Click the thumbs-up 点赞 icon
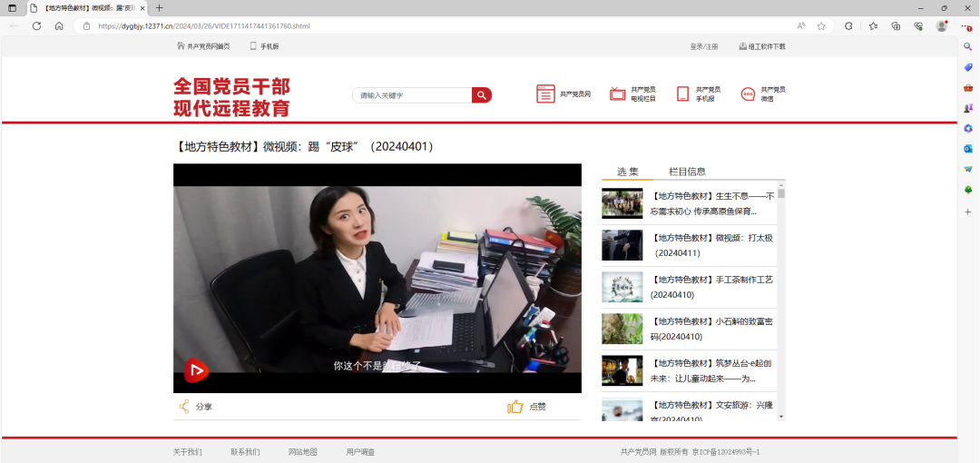Image resolution: width=980 pixels, height=463 pixels. 515,407
